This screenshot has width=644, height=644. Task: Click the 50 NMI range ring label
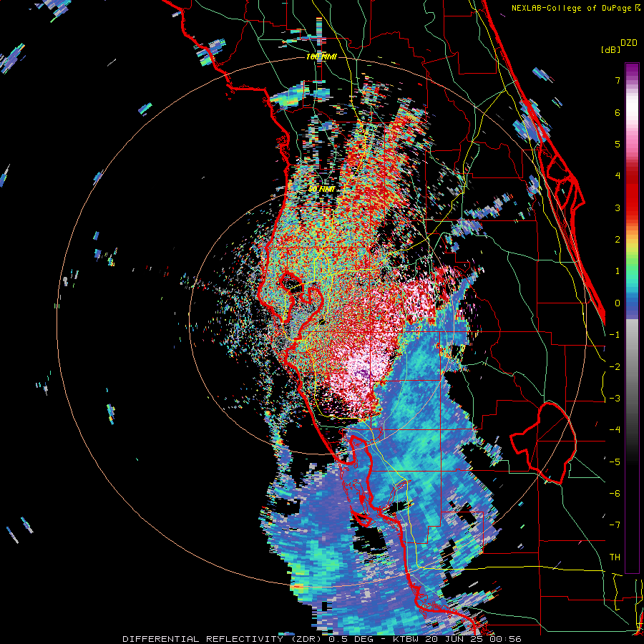click(321, 189)
